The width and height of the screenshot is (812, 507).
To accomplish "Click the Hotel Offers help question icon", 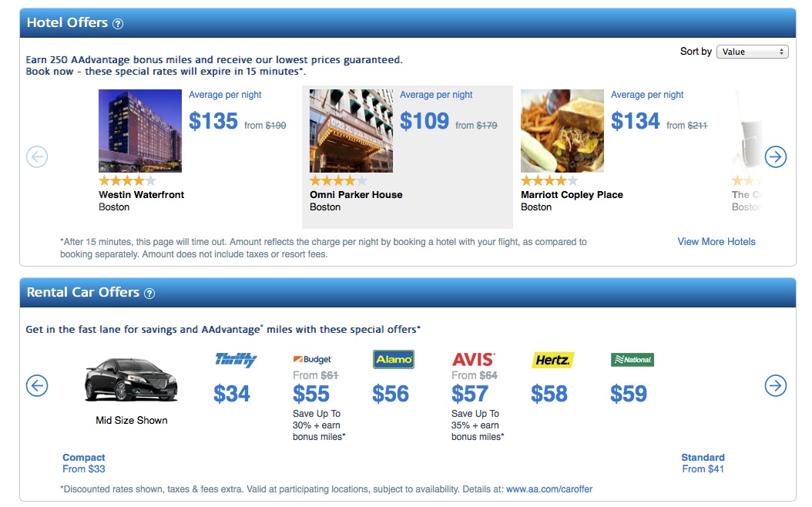I will click(118, 24).
